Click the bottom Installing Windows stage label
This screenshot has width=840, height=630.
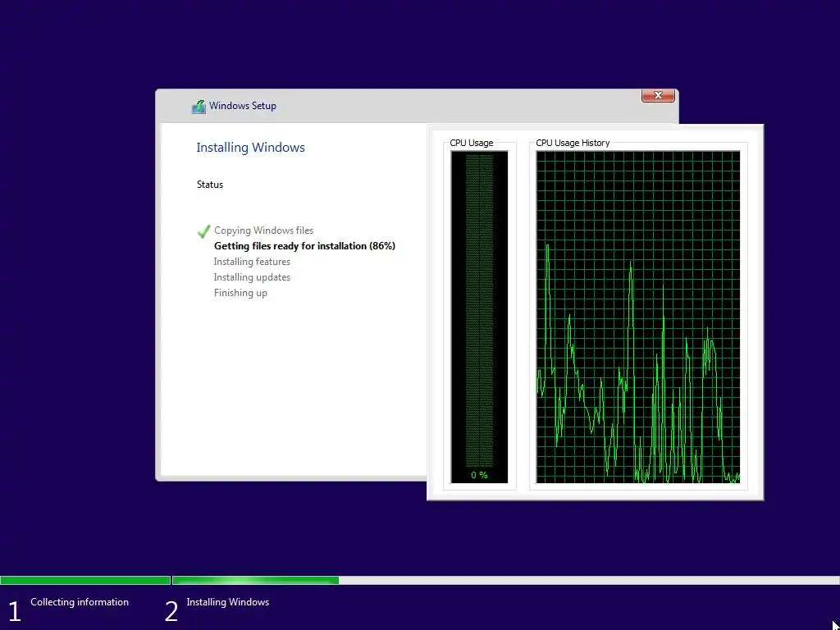point(228,601)
